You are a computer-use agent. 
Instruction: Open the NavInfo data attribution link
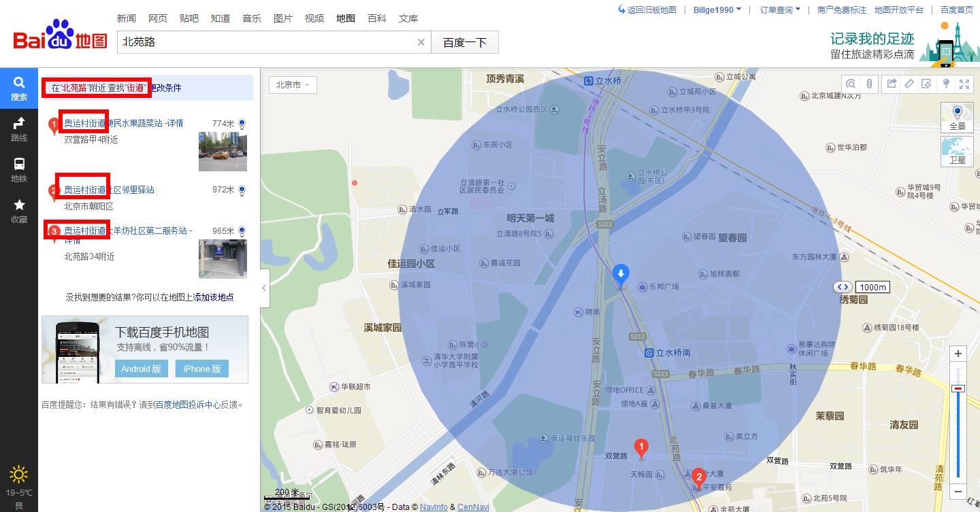click(x=434, y=507)
